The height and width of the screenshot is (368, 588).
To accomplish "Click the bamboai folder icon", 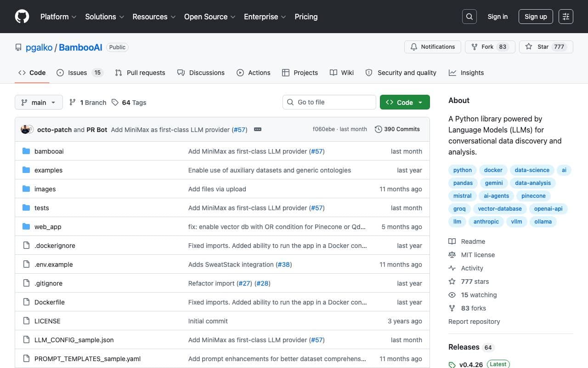I will coord(26,151).
